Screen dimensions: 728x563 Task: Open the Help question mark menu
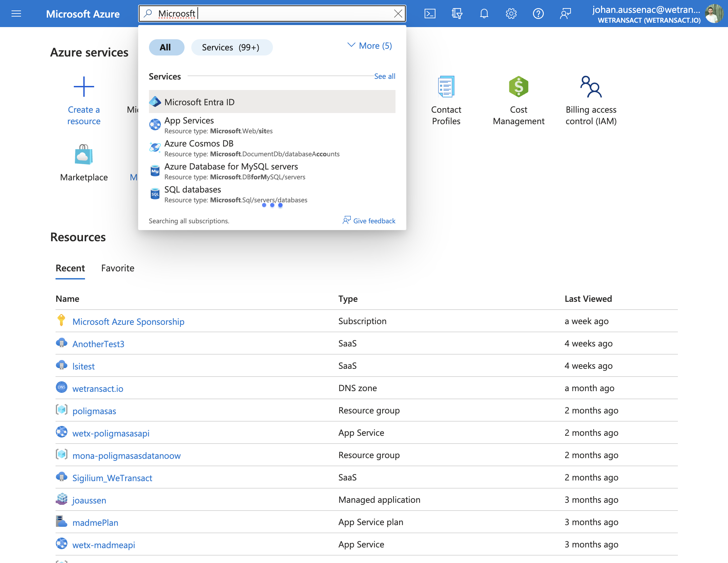tap(538, 14)
